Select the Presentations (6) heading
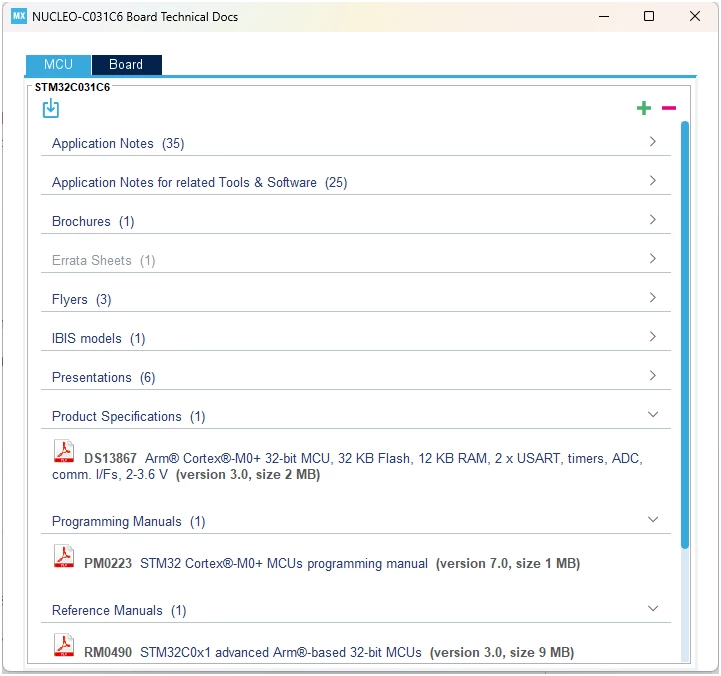 point(103,378)
